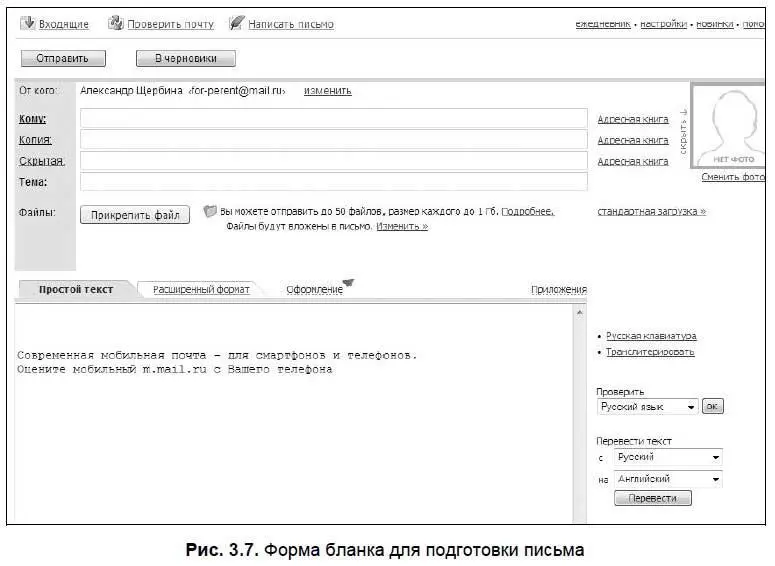Open the Входящие link
Image resolution: width=775 pixels, height=566 pixels.
[x=63, y=24]
